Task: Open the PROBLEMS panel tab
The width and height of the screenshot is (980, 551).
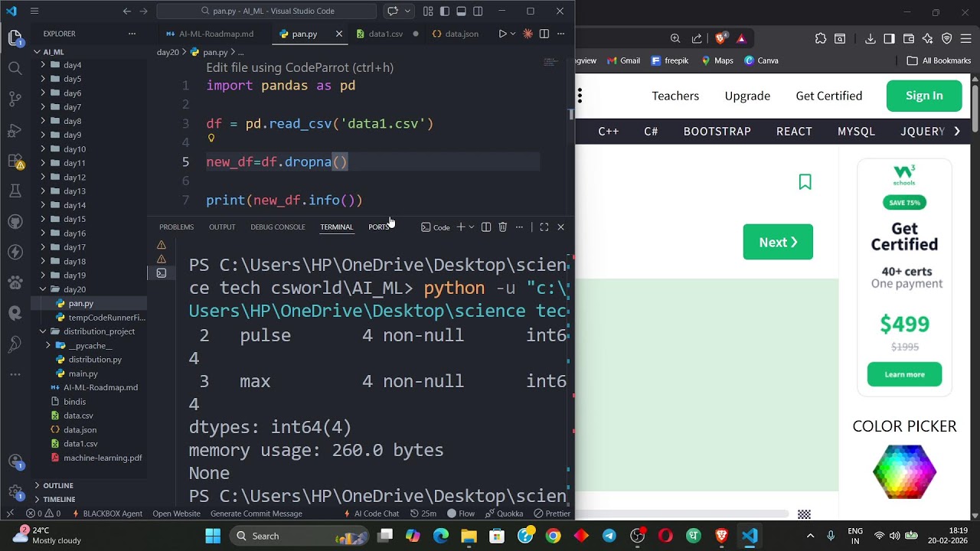Action: [x=176, y=227]
